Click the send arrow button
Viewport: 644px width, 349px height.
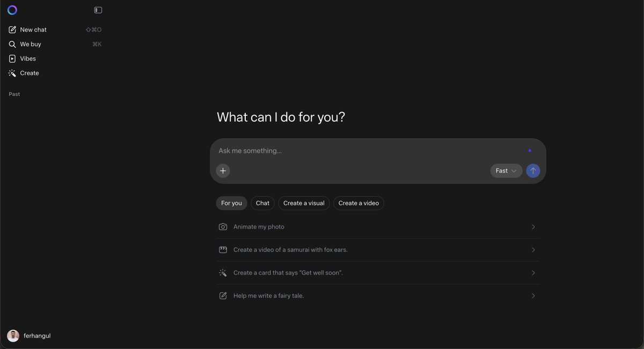pyautogui.click(x=533, y=170)
